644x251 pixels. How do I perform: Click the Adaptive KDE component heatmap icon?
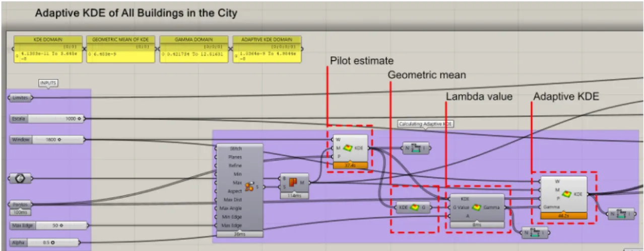[x=567, y=194]
